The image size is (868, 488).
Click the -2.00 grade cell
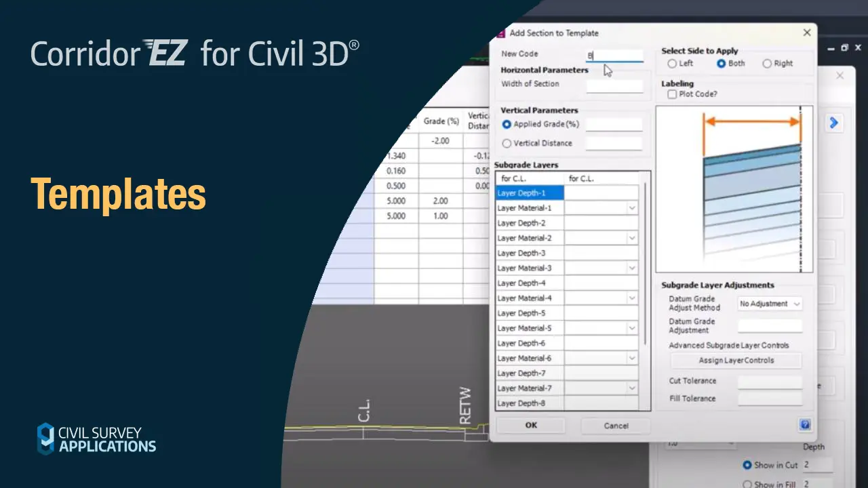click(x=441, y=141)
